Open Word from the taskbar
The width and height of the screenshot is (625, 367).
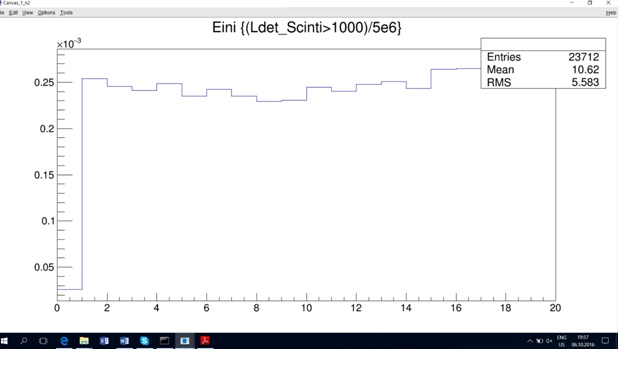124,341
